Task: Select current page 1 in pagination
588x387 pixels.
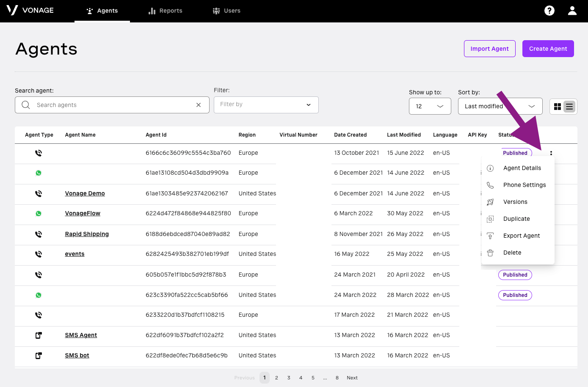Action: [x=265, y=378]
